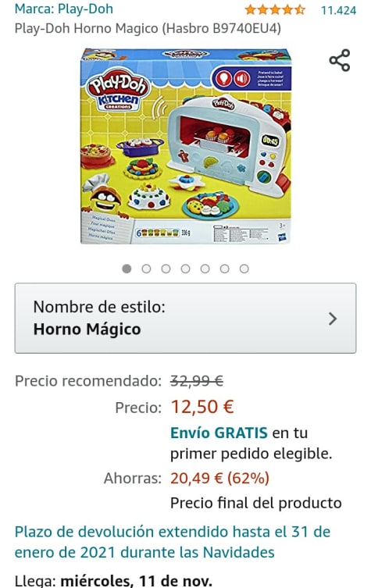Select the fourth image carousel dot
This screenshot has width=371, height=588.
(x=185, y=269)
